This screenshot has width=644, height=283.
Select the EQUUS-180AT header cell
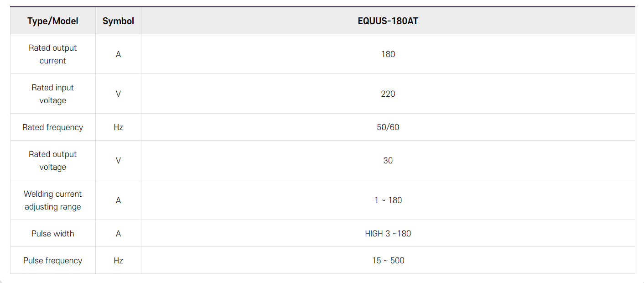pos(388,21)
